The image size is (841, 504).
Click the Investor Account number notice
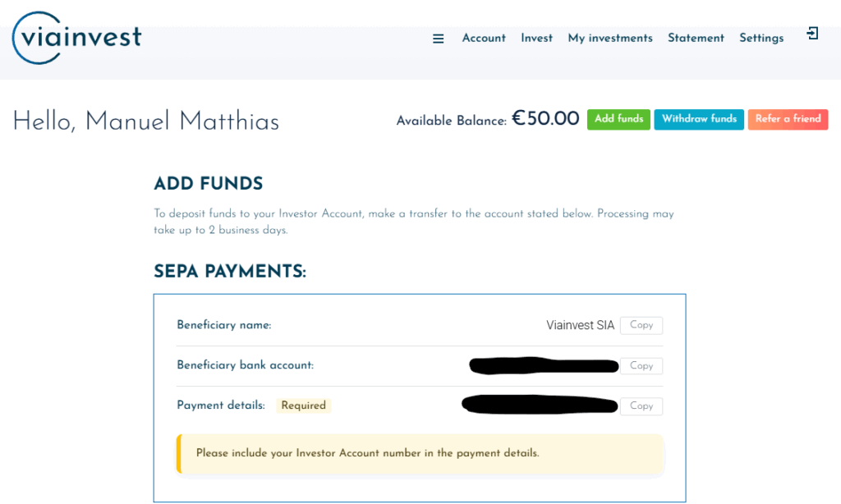367,453
